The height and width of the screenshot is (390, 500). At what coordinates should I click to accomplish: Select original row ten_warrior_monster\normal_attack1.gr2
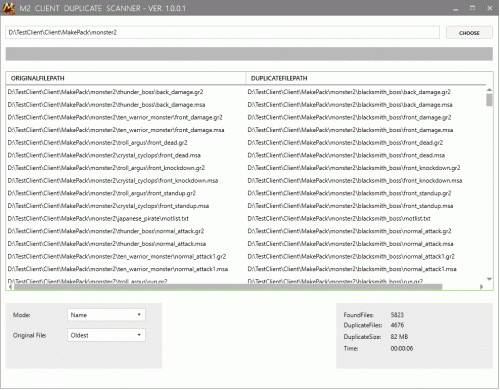pyautogui.click(x=117, y=257)
